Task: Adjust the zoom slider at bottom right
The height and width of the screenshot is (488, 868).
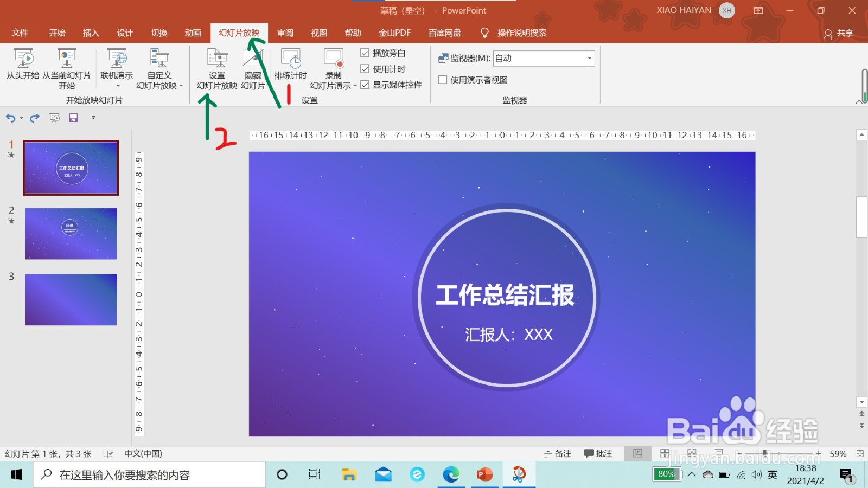Action: click(x=765, y=453)
